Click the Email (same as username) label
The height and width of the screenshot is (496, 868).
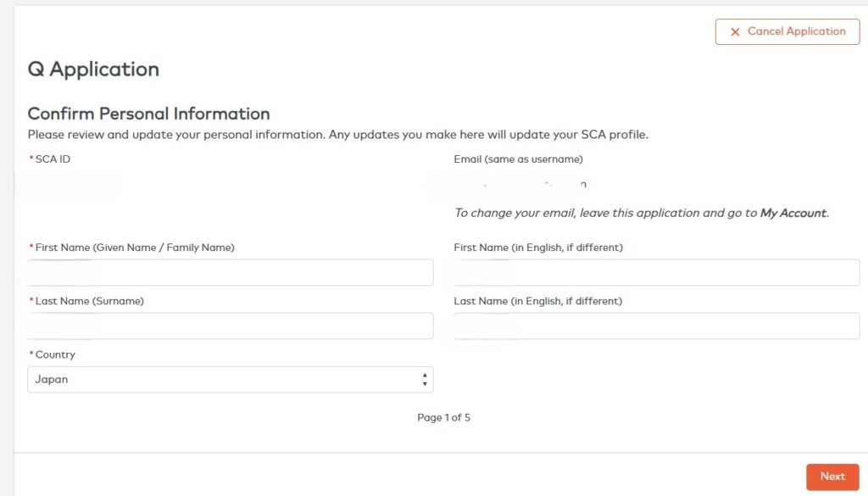pyautogui.click(x=518, y=159)
